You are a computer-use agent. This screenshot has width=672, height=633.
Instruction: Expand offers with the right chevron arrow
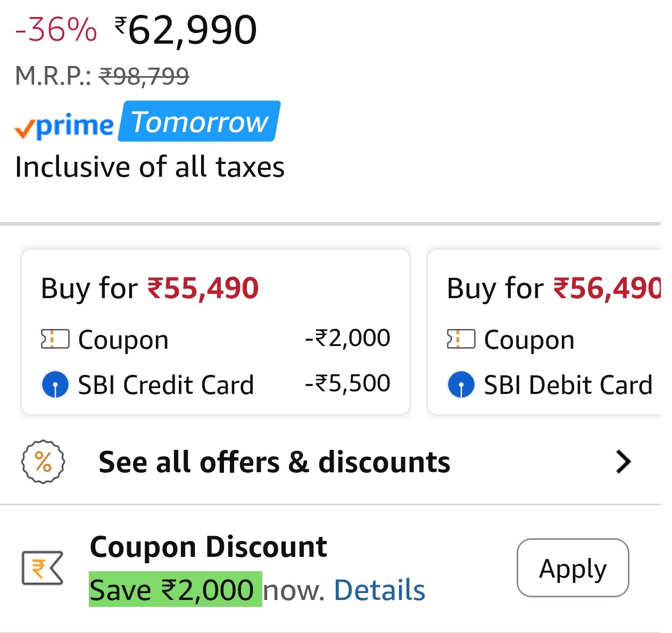[623, 462]
